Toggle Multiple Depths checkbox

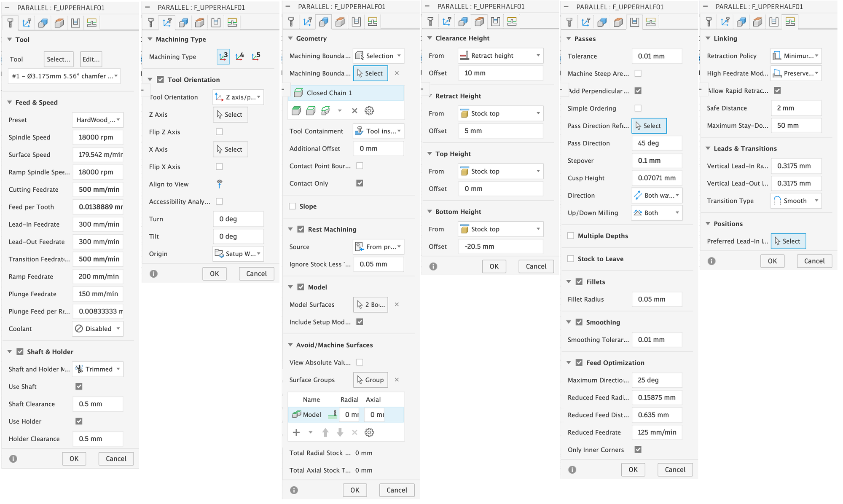[x=571, y=236]
